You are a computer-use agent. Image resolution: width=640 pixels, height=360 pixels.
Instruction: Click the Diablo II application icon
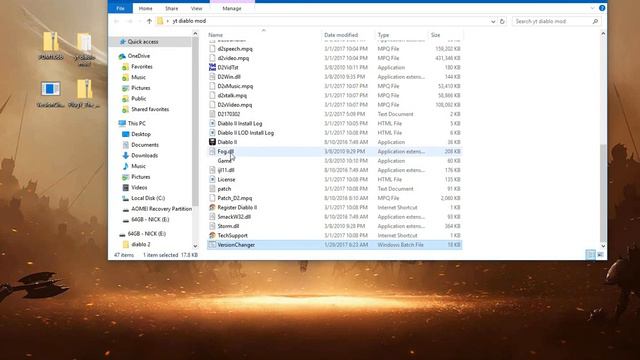(x=212, y=142)
